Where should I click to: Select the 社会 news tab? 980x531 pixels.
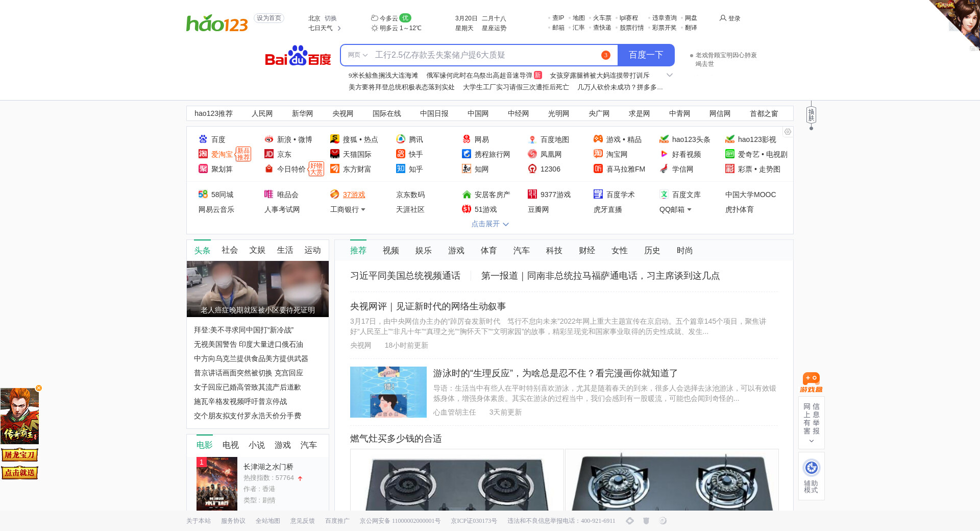[229, 250]
